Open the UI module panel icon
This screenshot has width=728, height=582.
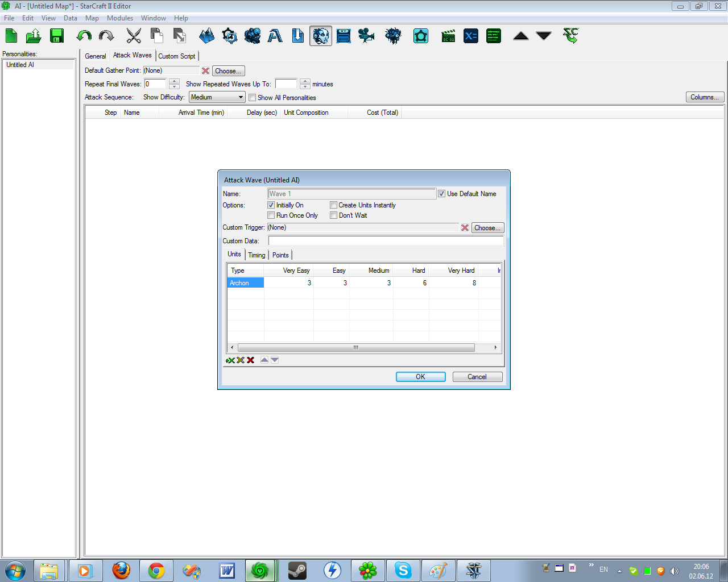point(344,36)
